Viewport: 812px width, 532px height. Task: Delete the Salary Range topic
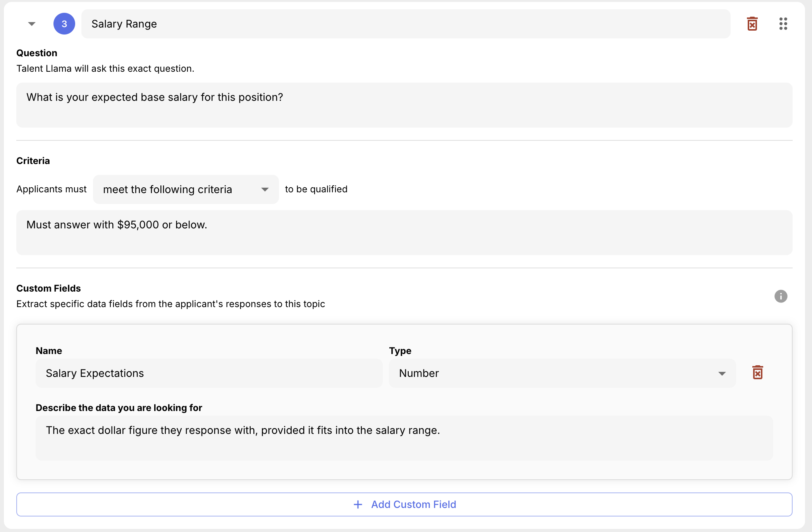coord(752,24)
